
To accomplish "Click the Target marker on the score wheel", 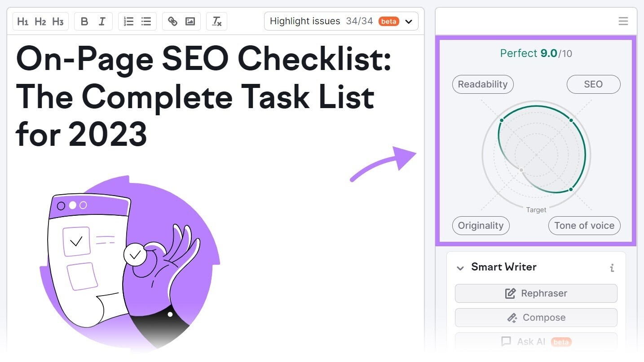I will [536, 209].
